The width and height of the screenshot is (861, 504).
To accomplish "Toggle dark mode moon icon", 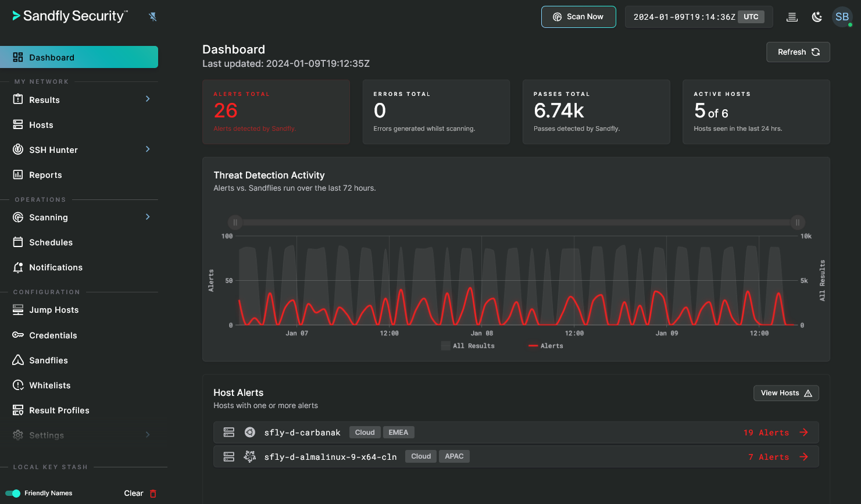I will [817, 17].
